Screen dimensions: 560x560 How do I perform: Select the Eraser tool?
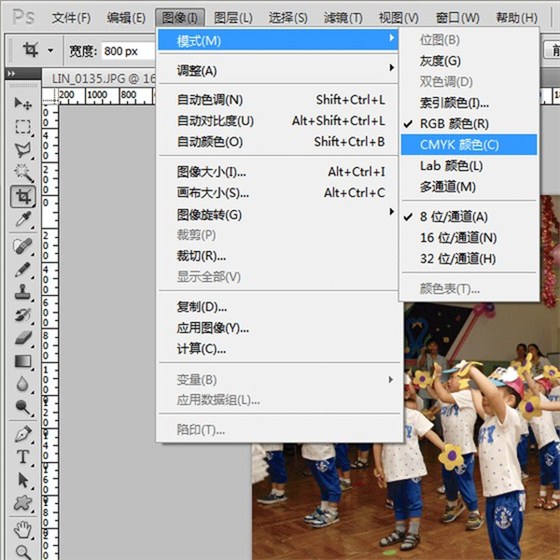click(x=23, y=338)
